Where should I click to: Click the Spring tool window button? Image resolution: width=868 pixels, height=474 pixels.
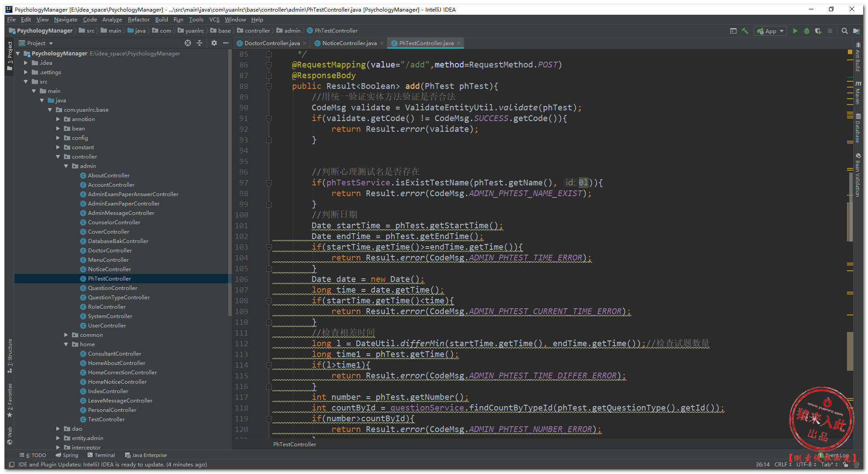click(x=67, y=455)
